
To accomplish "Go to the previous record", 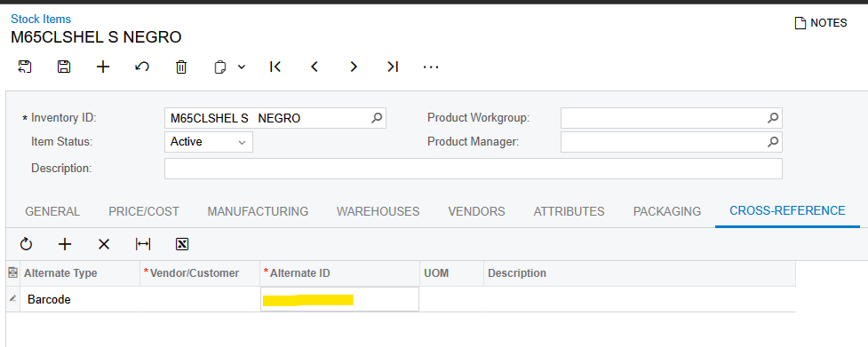I will coord(315,67).
